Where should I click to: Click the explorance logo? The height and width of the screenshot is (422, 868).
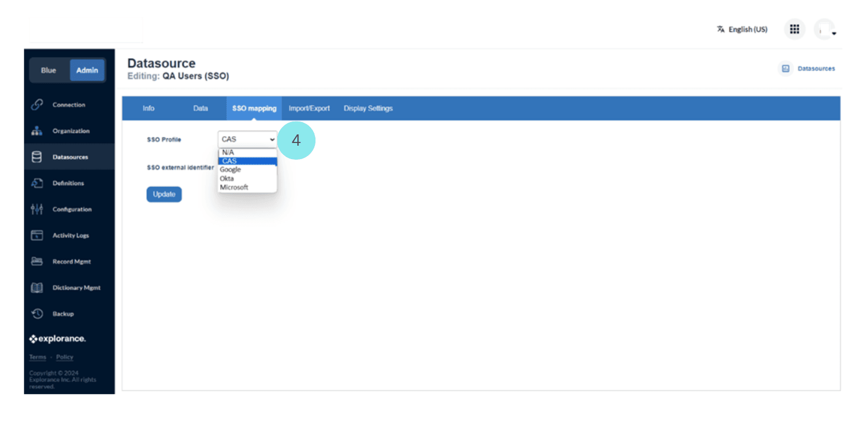click(58, 339)
